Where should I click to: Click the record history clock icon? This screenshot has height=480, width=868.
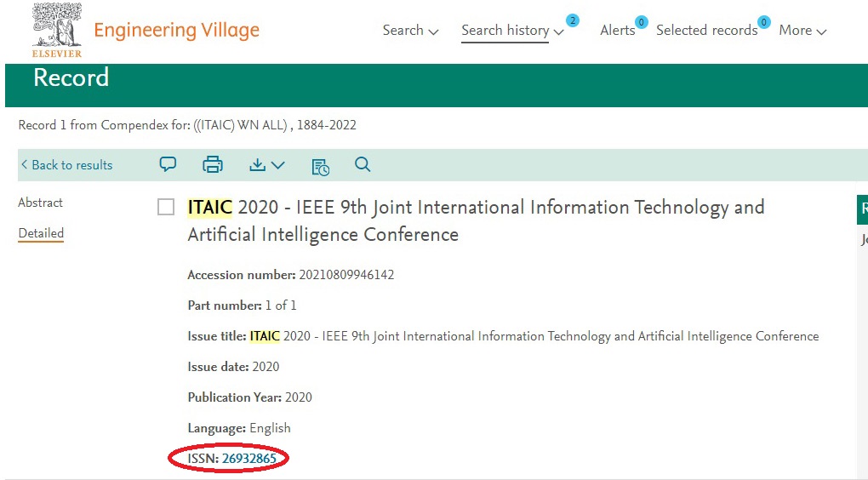pos(321,167)
